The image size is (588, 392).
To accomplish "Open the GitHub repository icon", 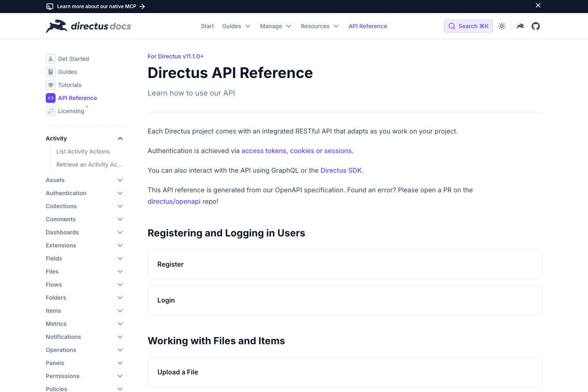I will click(x=535, y=26).
